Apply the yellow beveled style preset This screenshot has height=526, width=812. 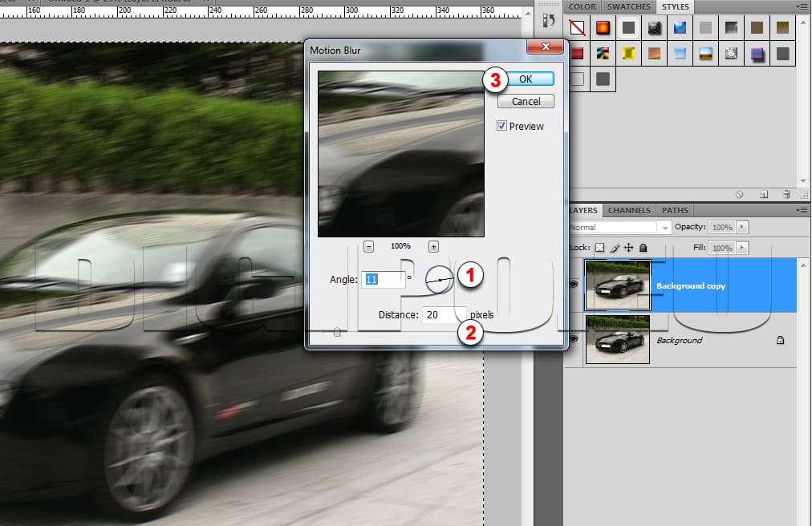tap(628, 54)
